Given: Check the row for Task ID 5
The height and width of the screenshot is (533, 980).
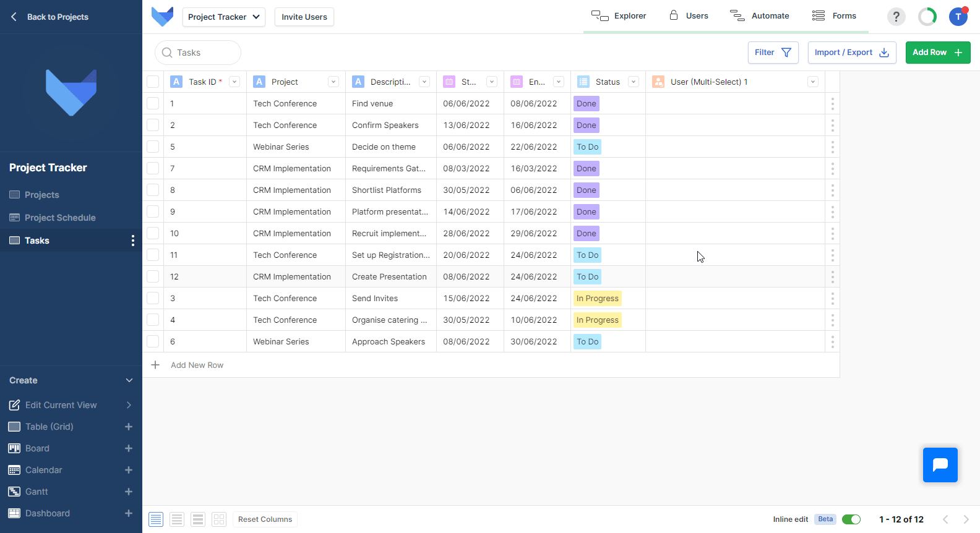Looking at the screenshot, I should click(x=153, y=147).
